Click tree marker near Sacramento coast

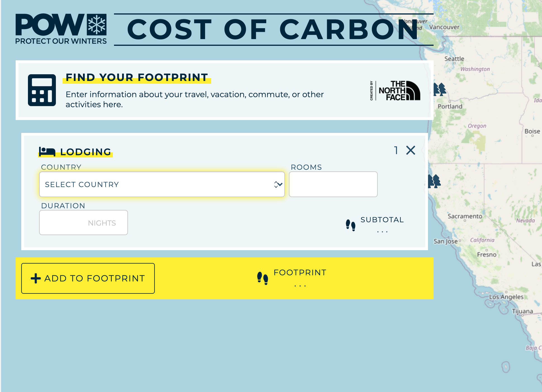(x=434, y=181)
